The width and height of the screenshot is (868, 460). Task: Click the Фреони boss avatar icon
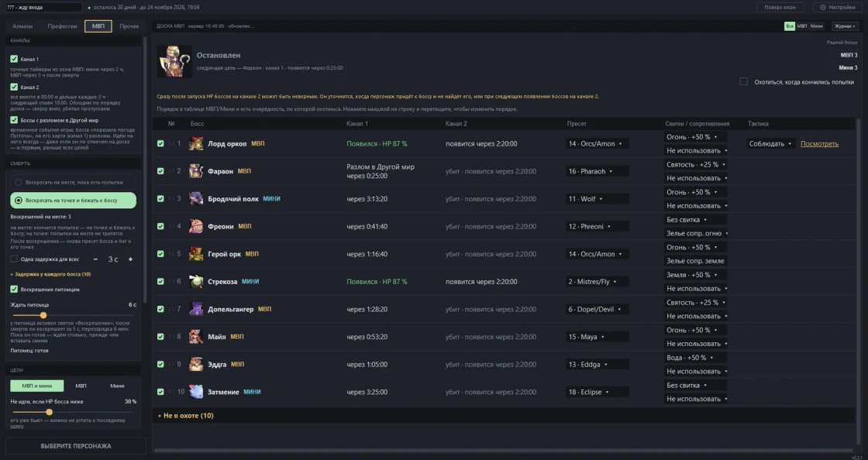pos(196,226)
